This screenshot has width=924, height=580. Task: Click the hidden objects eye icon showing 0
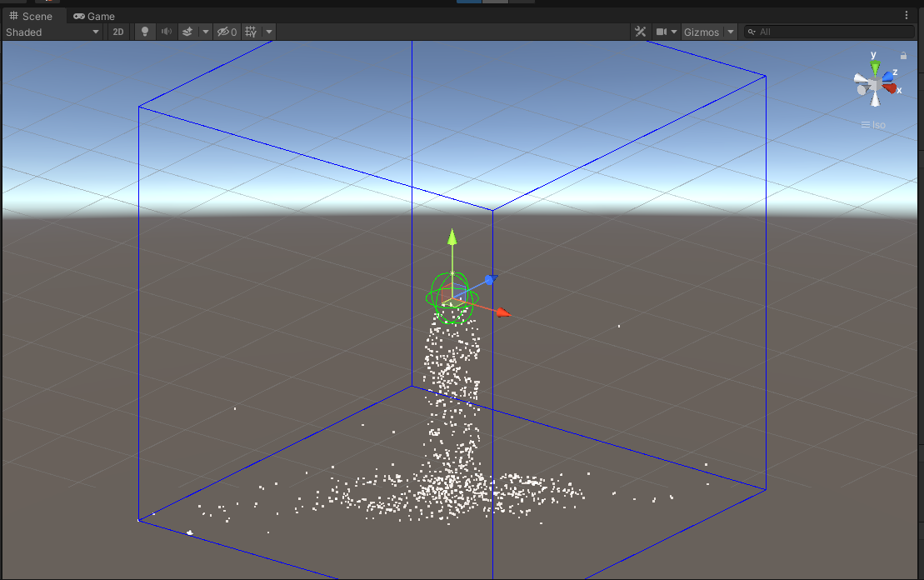click(x=223, y=32)
